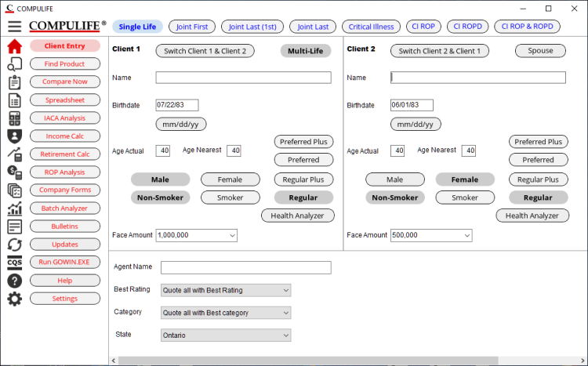Select the Joint Last (1st) tab
The width and height of the screenshot is (588, 366).
252,27
